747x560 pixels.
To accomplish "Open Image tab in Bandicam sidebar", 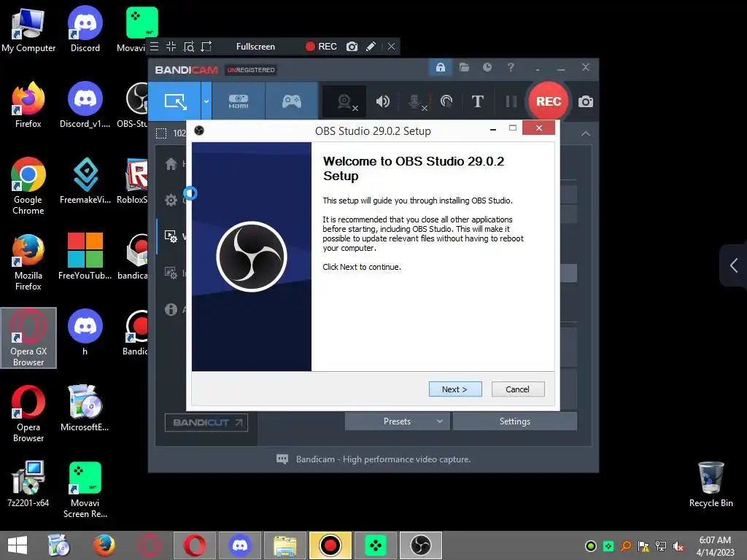I will click(171, 273).
